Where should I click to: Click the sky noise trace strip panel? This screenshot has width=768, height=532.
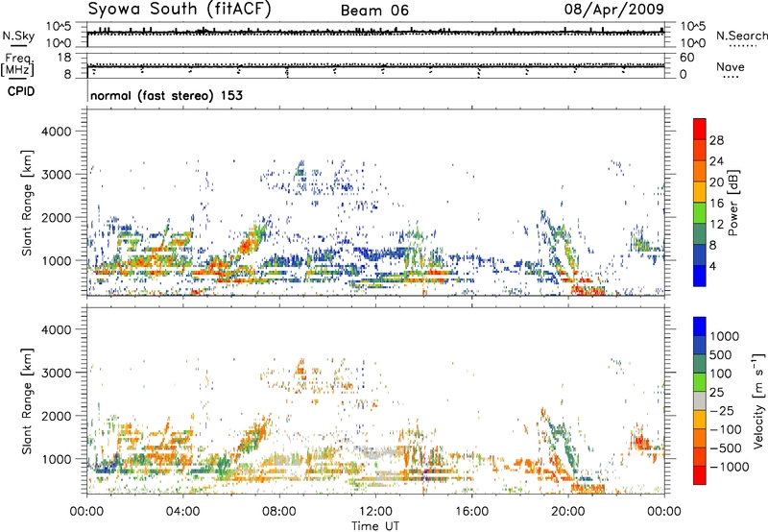[x=375, y=35]
